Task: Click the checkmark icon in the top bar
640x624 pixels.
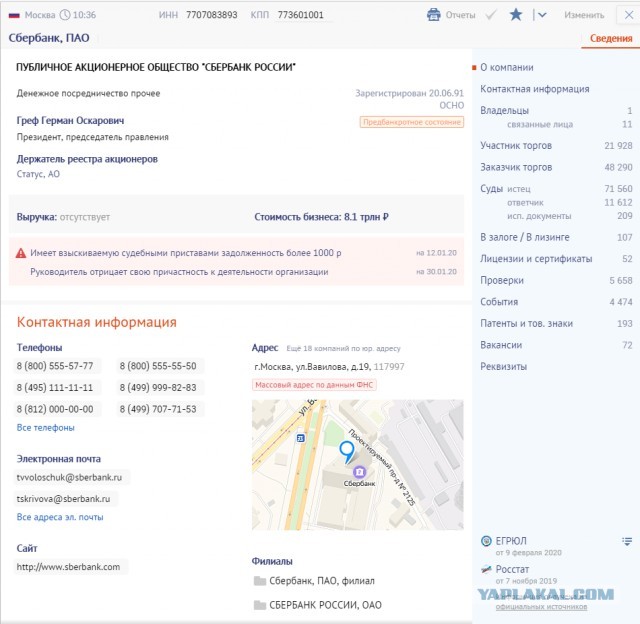Action: pyautogui.click(x=491, y=15)
